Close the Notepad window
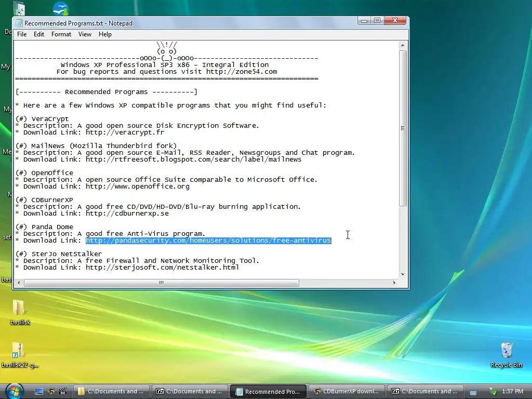The image size is (532, 399). tap(395, 21)
